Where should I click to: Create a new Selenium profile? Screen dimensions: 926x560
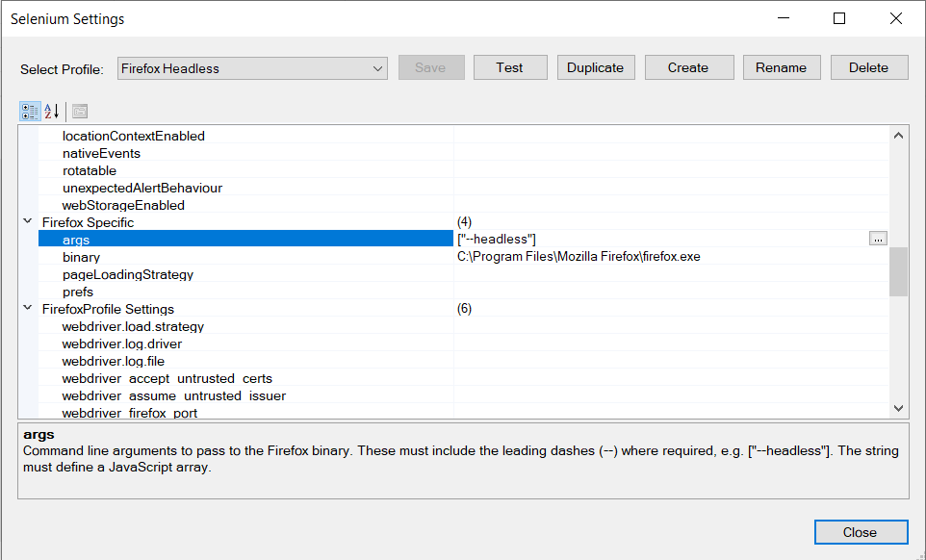(689, 67)
